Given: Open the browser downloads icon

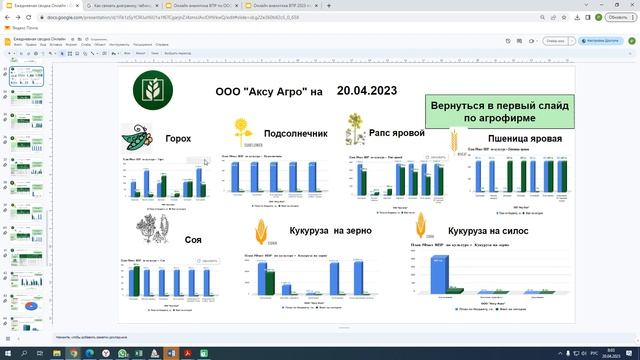Looking at the screenshot, I should pyautogui.click(x=577, y=18).
